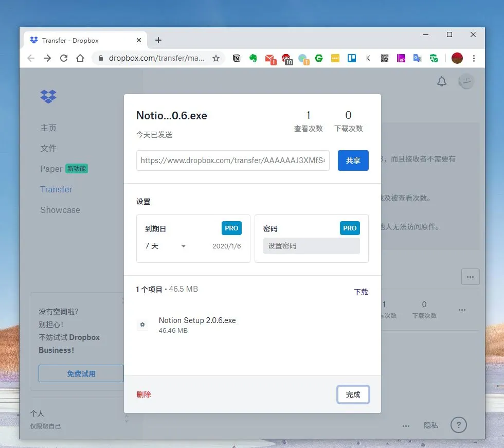The image size is (504, 448).
Task: Open Dropbox notifications bell
Action: pos(442,81)
